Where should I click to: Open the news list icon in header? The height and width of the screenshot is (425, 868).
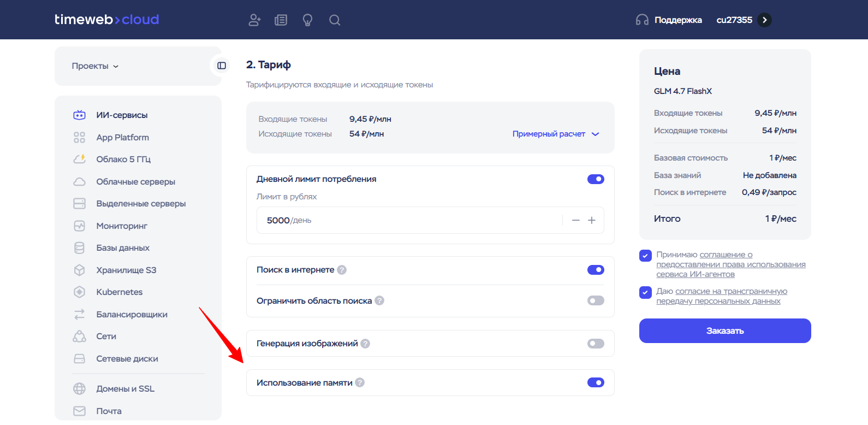[x=281, y=20]
